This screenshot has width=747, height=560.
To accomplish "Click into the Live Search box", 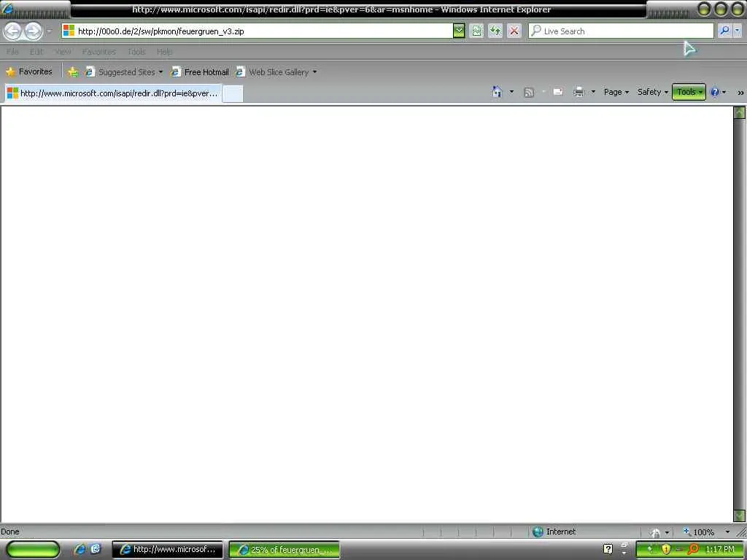I will coord(621,31).
